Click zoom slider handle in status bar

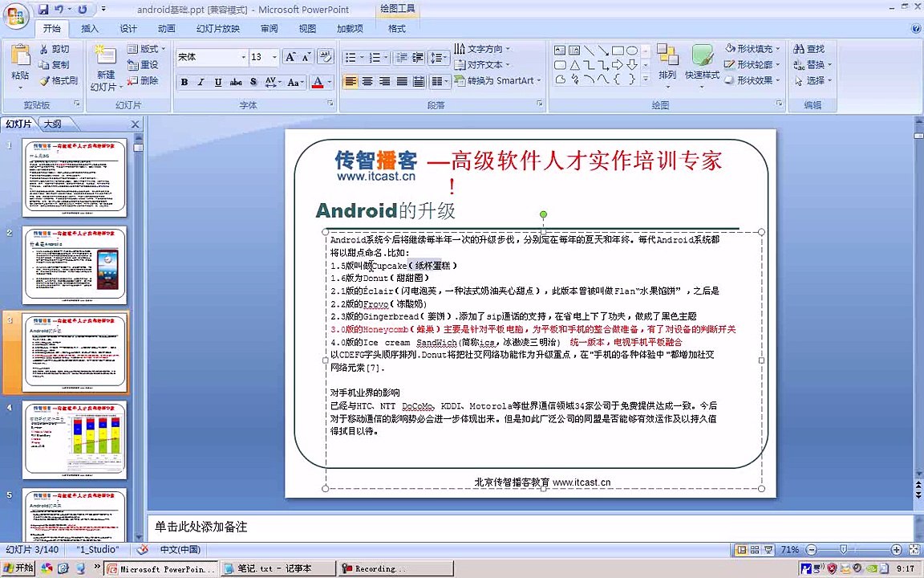[843, 550]
